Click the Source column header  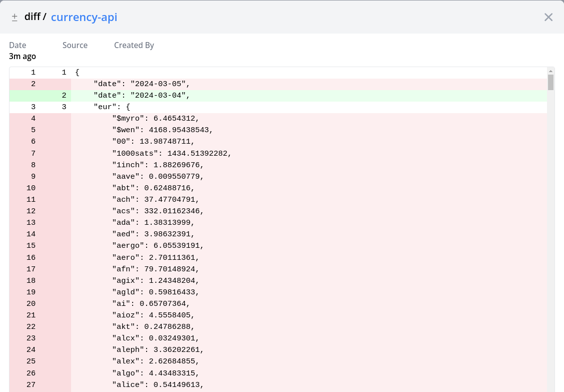click(x=75, y=45)
